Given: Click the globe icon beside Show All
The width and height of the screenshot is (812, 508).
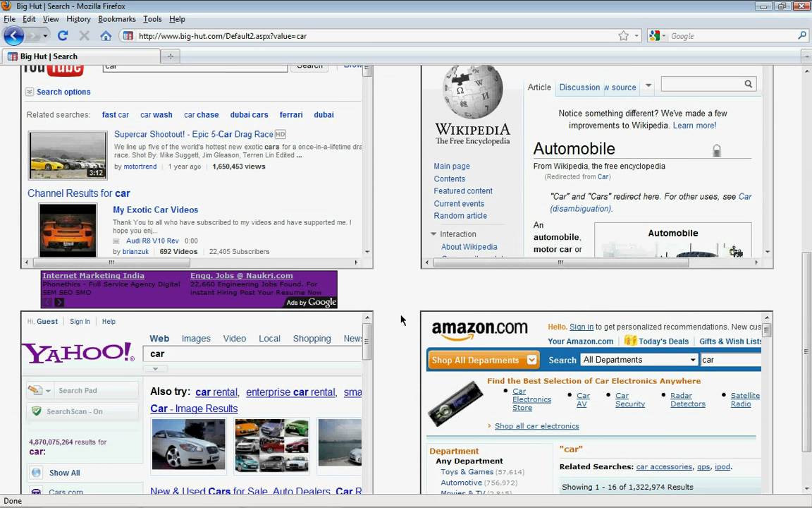Looking at the screenshot, I should click(36, 473).
